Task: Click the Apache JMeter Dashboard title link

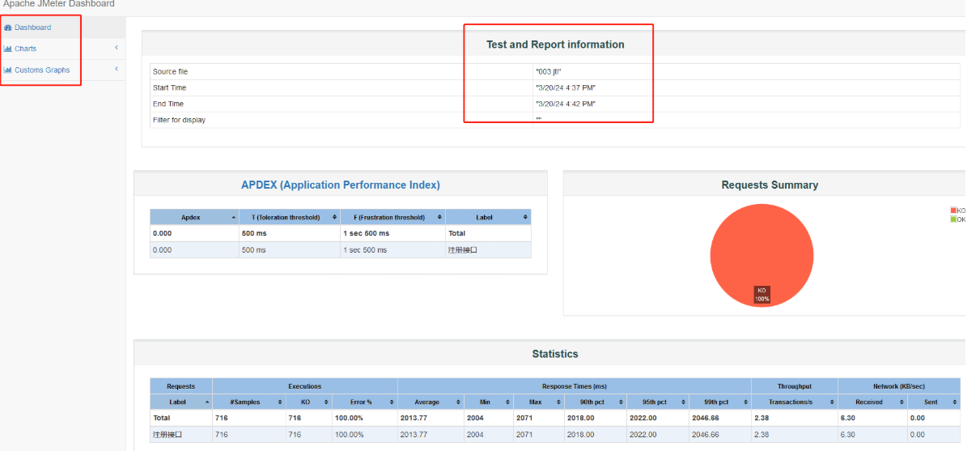Action: [58, 4]
